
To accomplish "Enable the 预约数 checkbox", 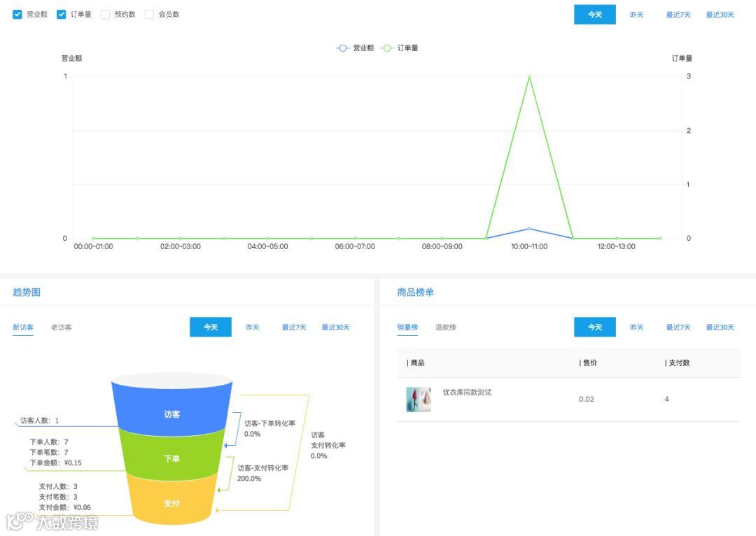I will [x=105, y=15].
